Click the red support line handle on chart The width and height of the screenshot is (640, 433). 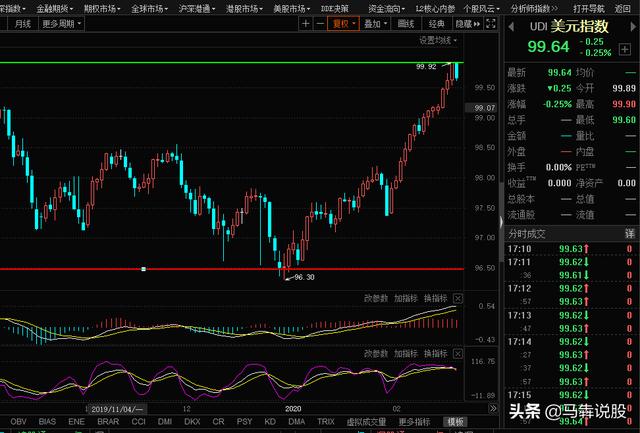pyautogui.click(x=144, y=269)
